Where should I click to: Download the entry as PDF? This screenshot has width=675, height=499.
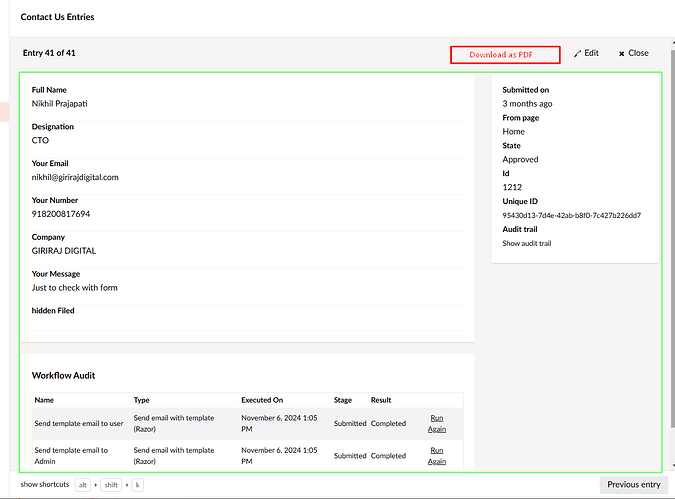click(504, 55)
